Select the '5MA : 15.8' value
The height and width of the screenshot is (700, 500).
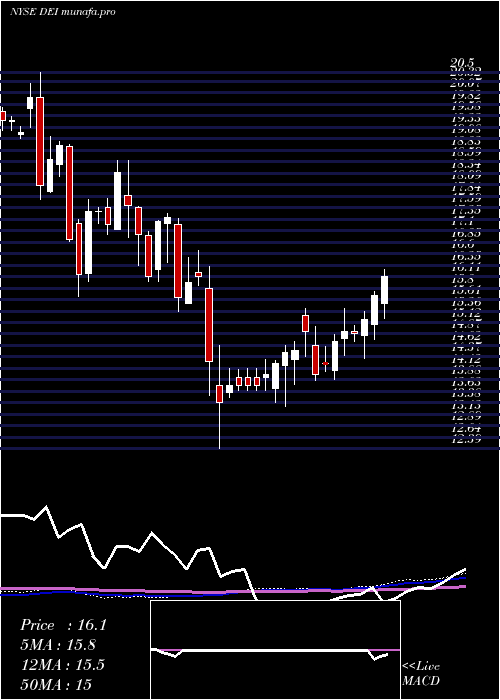point(58,645)
